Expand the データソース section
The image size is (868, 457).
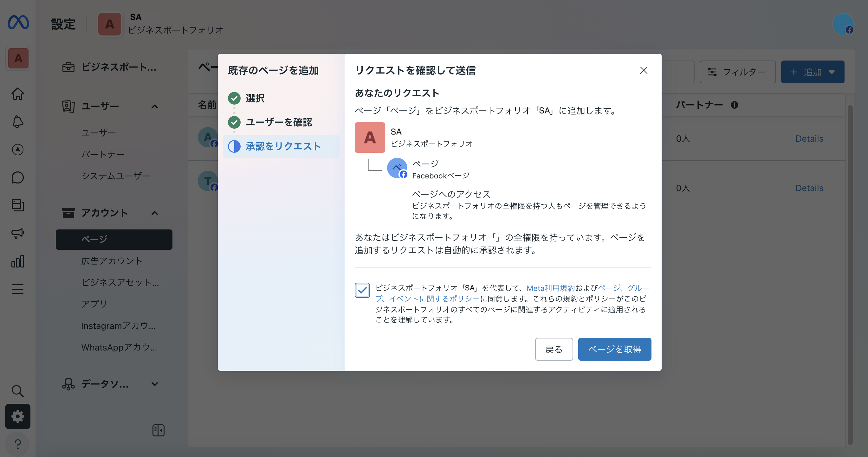point(155,384)
